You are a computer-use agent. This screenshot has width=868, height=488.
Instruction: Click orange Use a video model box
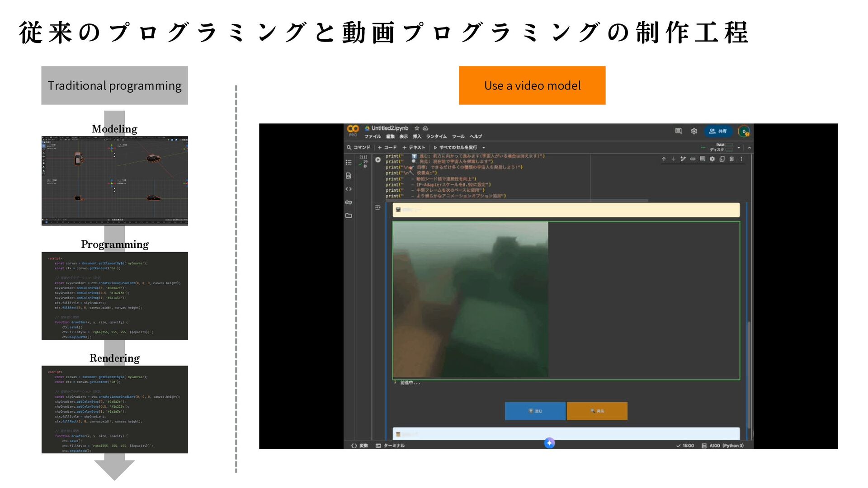532,85
